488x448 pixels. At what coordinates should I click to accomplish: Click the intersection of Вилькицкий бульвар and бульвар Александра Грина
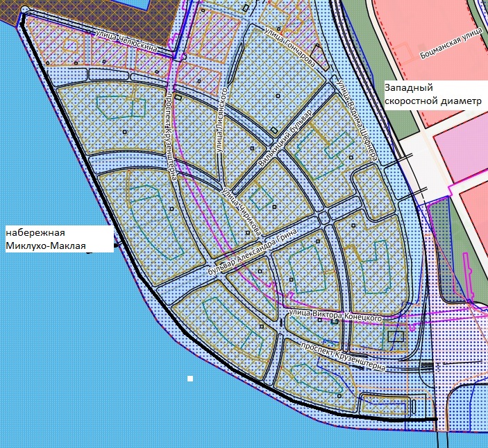(x=324, y=216)
